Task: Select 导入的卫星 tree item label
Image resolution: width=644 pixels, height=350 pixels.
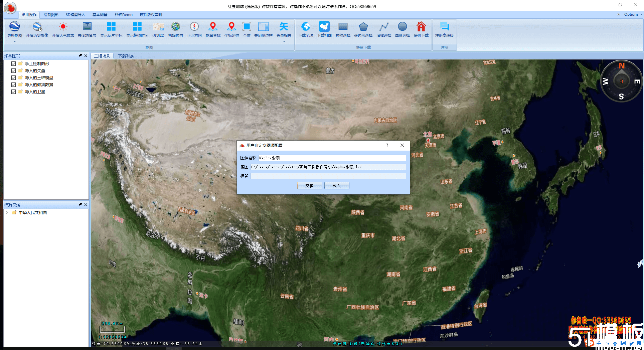Action: coord(35,92)
